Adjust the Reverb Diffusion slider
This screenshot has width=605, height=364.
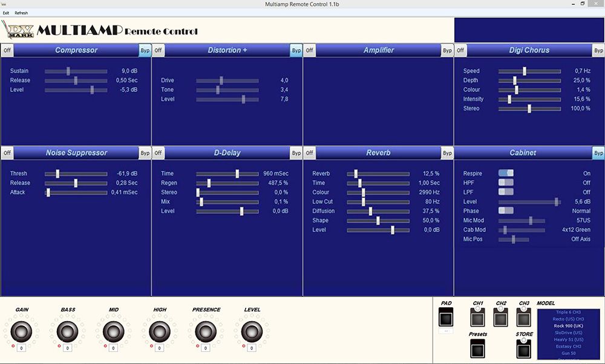(378, 211)
